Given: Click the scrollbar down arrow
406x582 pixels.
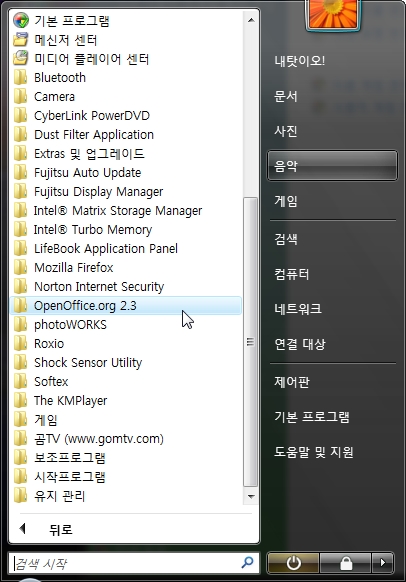Looking at the screenshot, I should tap(251, 496).
